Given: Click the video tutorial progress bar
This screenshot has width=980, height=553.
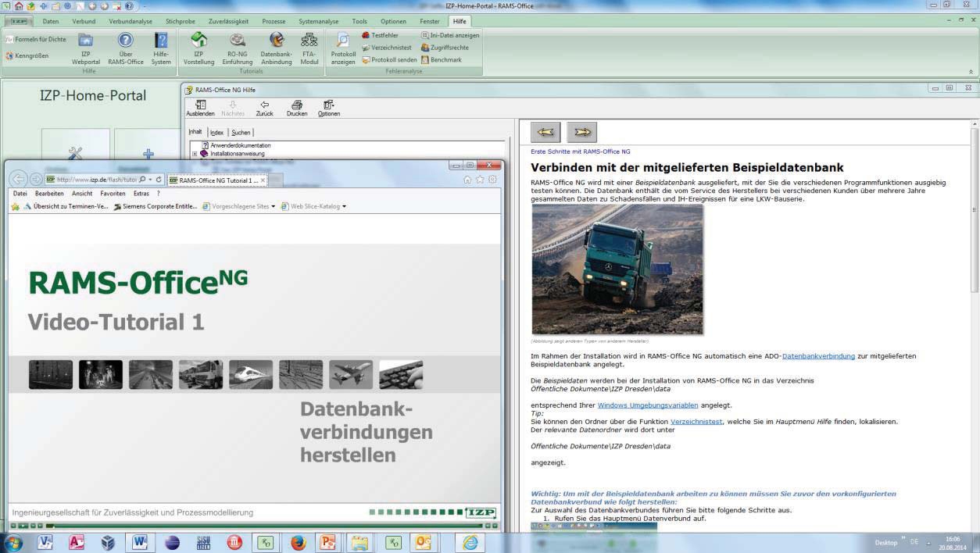Looking at the screenshot, I should click(x=263, y=526).
